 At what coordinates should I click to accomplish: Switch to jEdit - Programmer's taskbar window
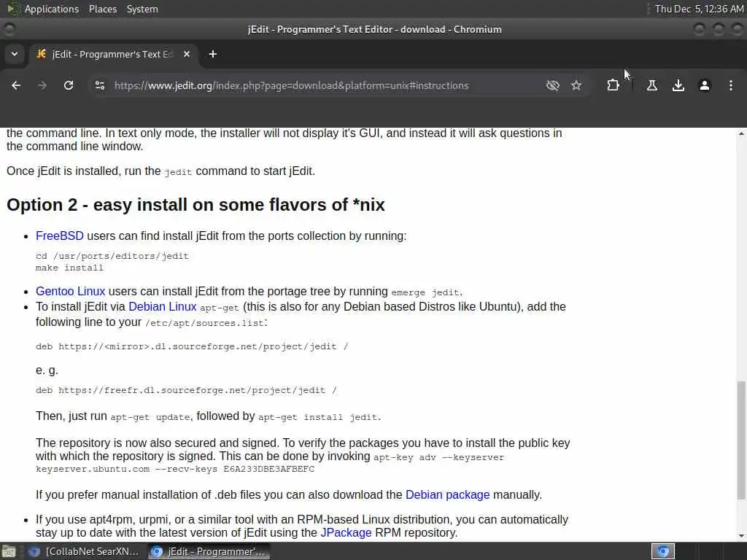[208, 551]
